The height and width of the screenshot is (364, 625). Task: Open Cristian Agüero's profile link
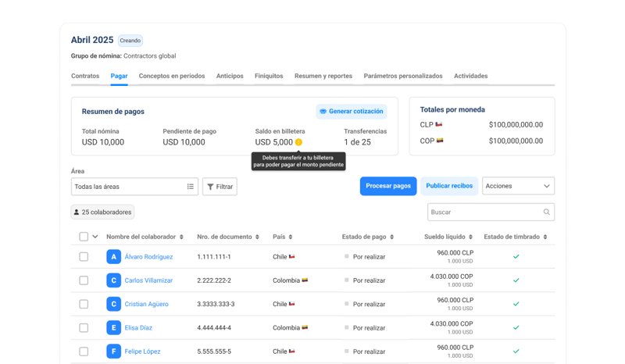point(146,304)
